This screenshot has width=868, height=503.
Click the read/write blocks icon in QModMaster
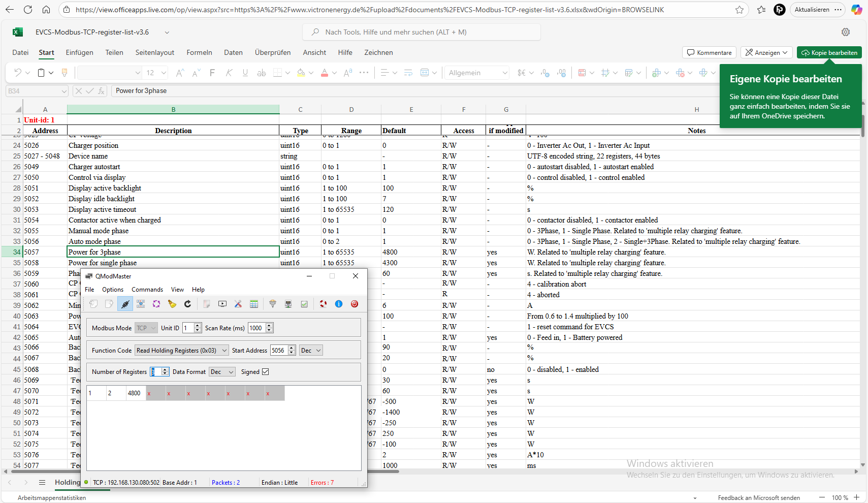141,304
